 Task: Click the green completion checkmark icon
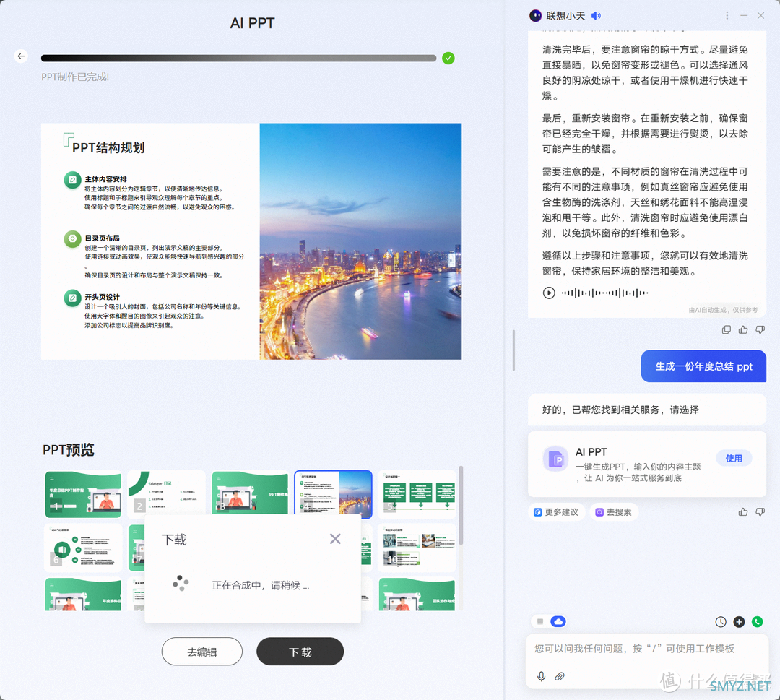tap(448, 59)
